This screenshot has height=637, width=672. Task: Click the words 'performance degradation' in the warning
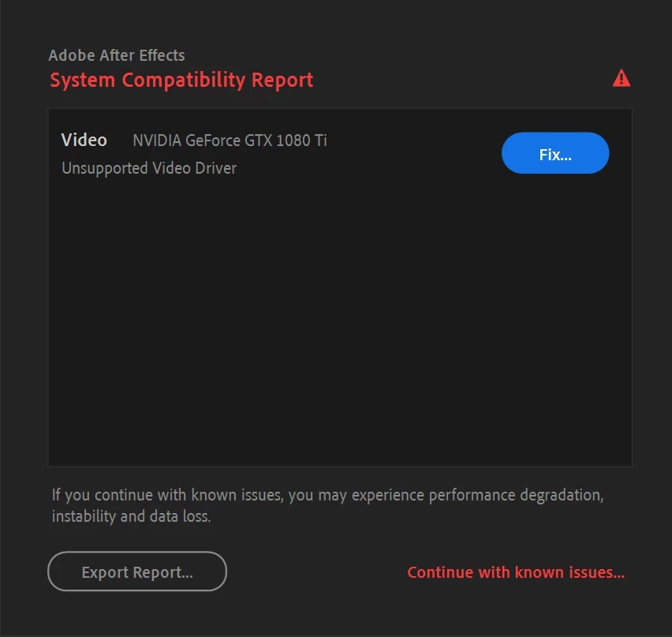[516, 495]
